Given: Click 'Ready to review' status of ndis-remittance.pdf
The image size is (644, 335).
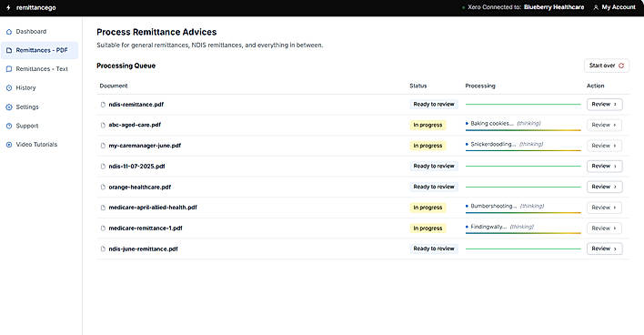Looking at the screenshot, I should pyautogui.click(x=434, y=105).
